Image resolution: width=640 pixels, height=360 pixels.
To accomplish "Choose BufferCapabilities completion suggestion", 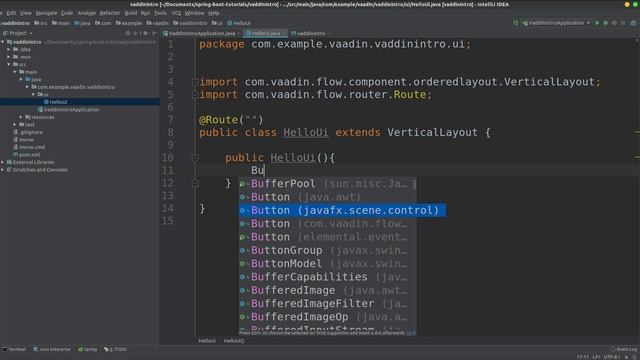I will [328, 277].
